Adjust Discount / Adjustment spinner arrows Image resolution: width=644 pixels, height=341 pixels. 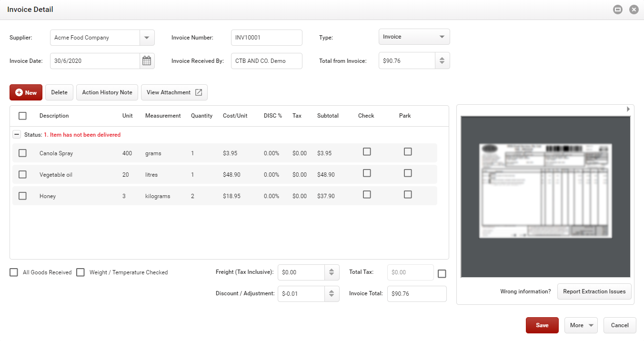[x=332, y=293]
